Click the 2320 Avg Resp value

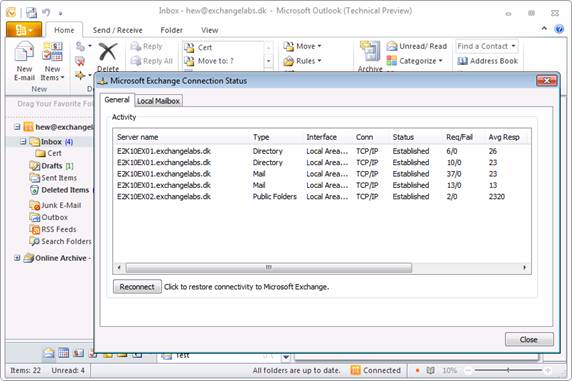pyautogui.click(x=497, y=197)
